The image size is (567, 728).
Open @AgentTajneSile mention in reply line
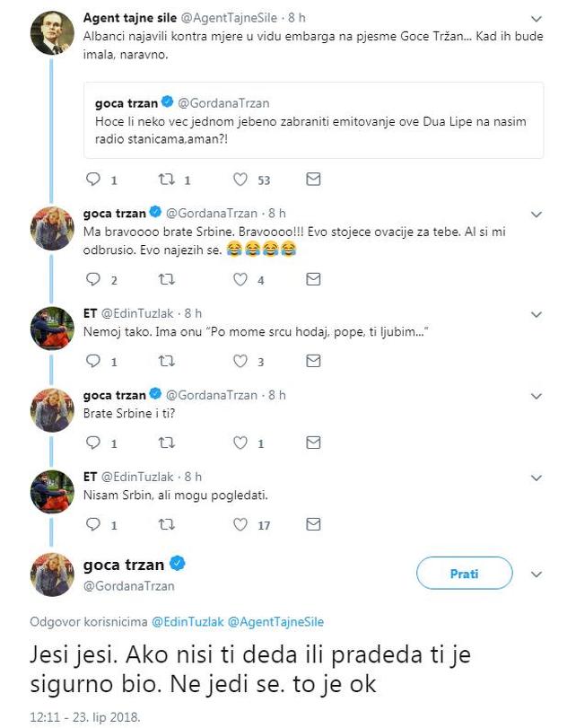point(275,621)
